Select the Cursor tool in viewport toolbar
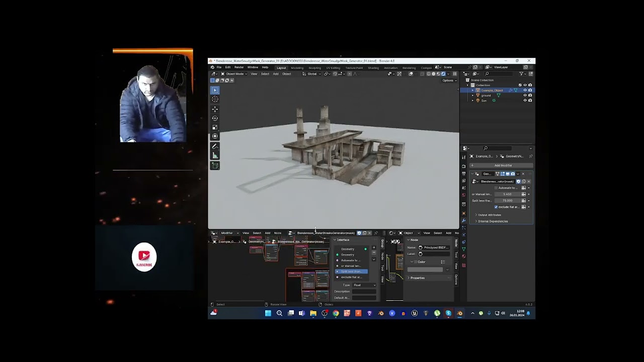The width and height of the screenshot is (644, 362). pyautogui.click(x=215, y=99)
